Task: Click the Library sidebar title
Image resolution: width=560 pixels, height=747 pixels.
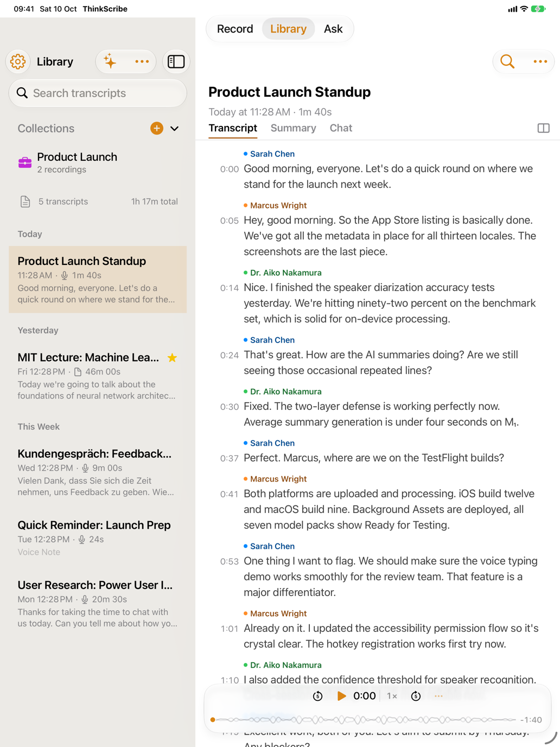Action: pos(55,61)
